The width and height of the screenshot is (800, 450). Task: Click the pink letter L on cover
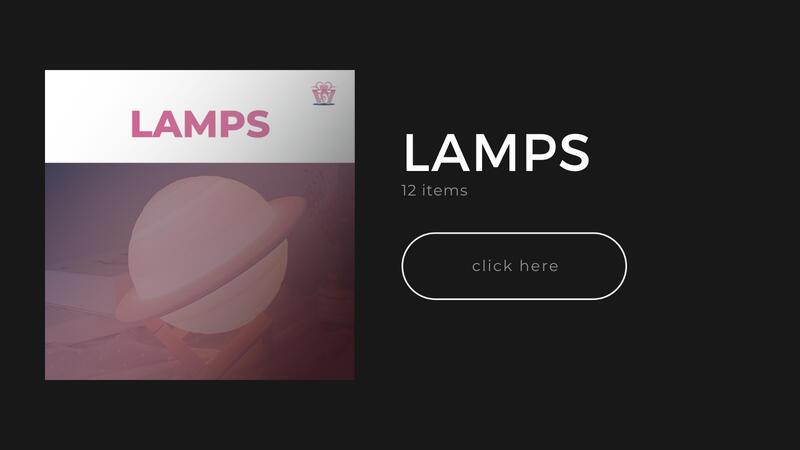coord(141,124)
